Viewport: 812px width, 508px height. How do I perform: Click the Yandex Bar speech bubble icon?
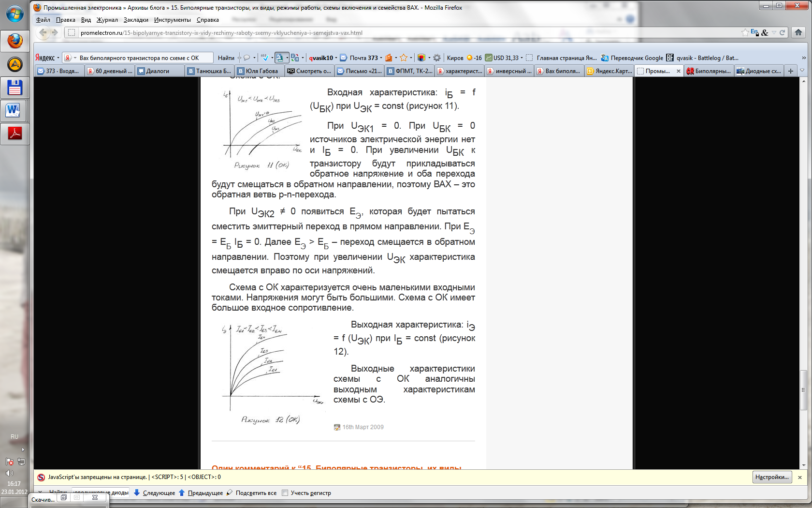[246, 58]
